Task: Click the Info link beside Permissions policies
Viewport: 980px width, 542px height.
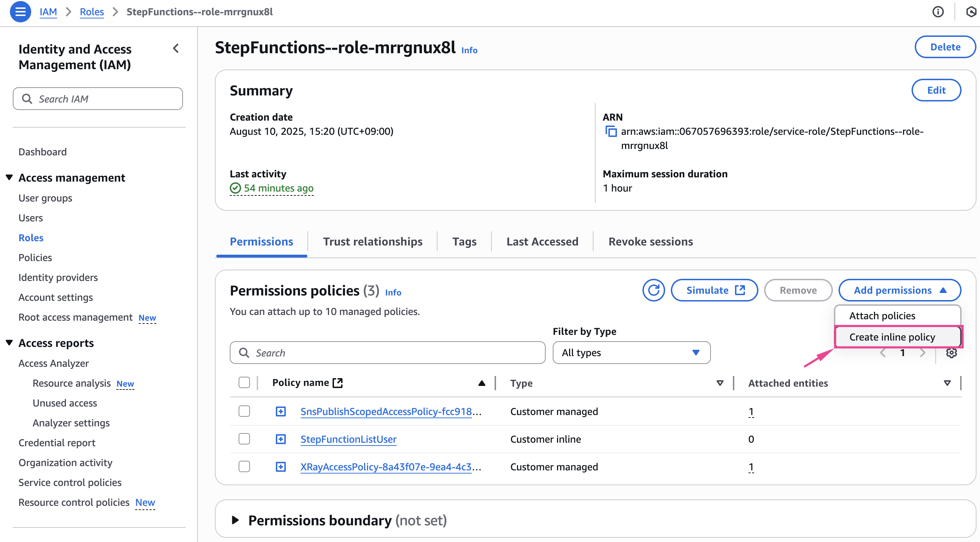Action: click(x=393, y=292)
